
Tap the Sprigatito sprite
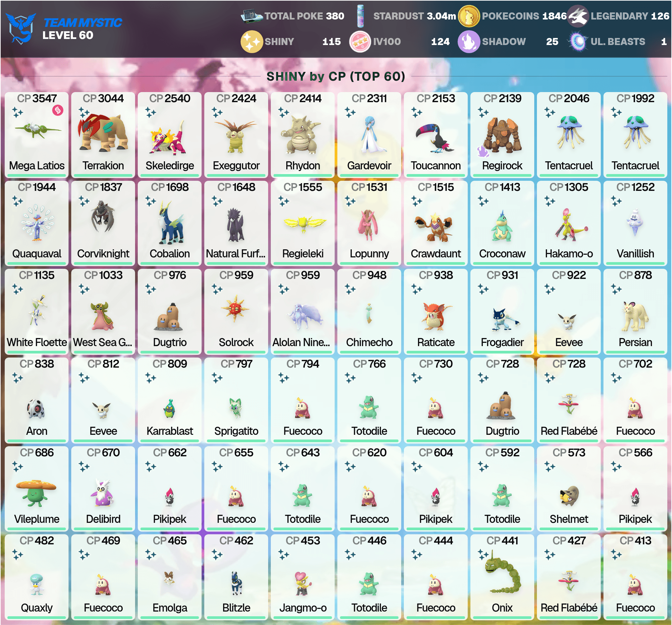(236, 408)
